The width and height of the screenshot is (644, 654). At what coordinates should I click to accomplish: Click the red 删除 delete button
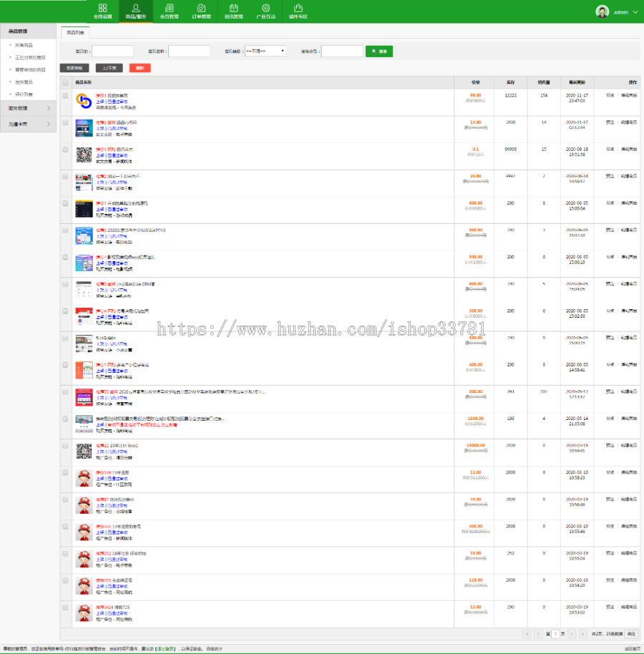140,68
